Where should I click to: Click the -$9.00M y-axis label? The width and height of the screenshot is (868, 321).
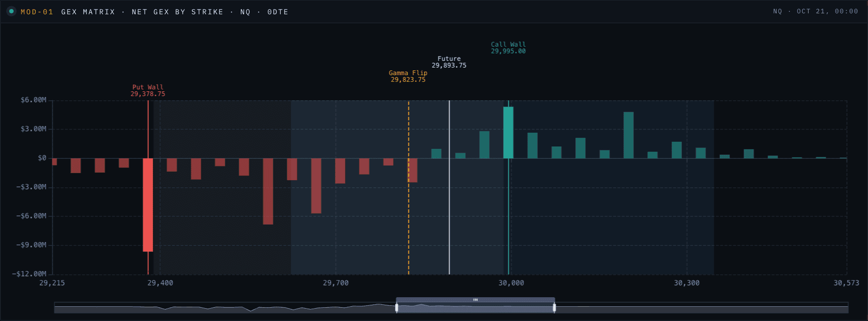pyautogui.click(x=31, y=245)
